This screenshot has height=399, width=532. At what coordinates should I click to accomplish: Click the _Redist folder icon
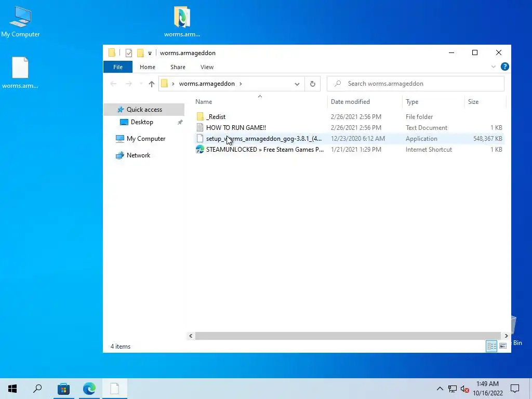(200, 117)
